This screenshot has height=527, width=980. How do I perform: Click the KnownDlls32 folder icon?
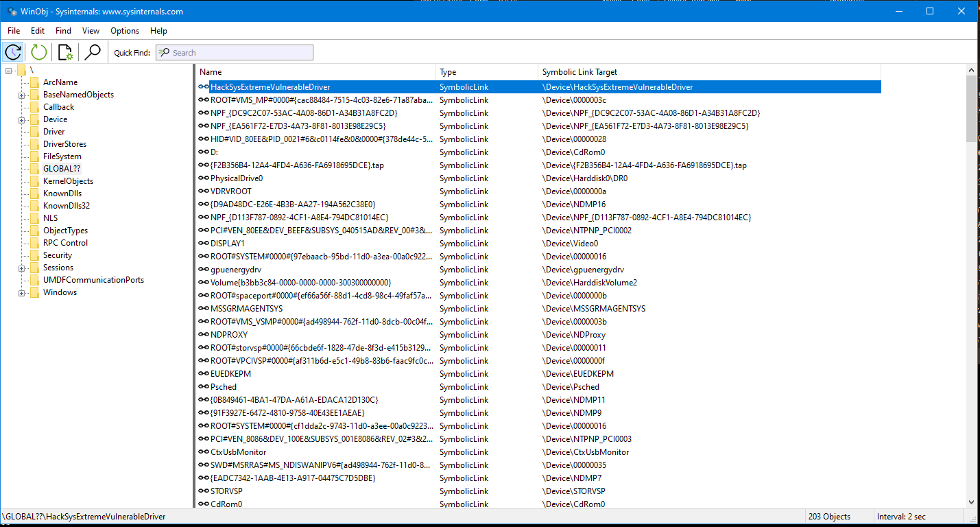click(34, 206)
